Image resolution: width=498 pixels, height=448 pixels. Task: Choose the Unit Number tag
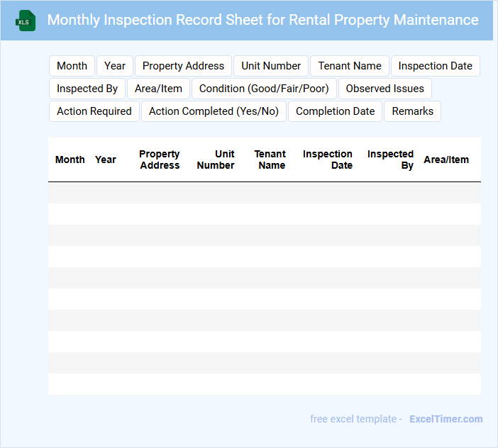[x=271, y=66]
